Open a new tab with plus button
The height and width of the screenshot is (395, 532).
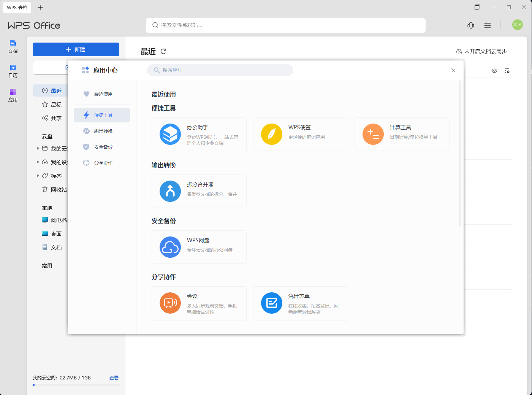click(40, 8)
